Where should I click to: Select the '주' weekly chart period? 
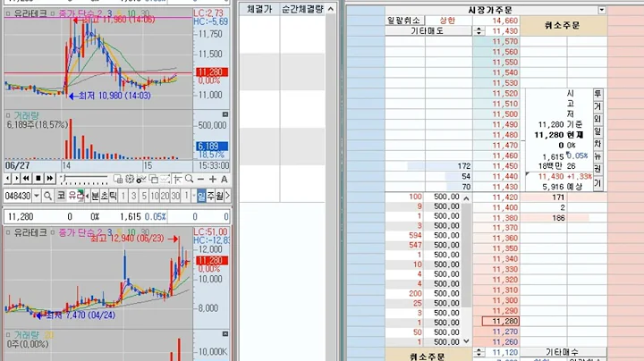tap(210, 196)
